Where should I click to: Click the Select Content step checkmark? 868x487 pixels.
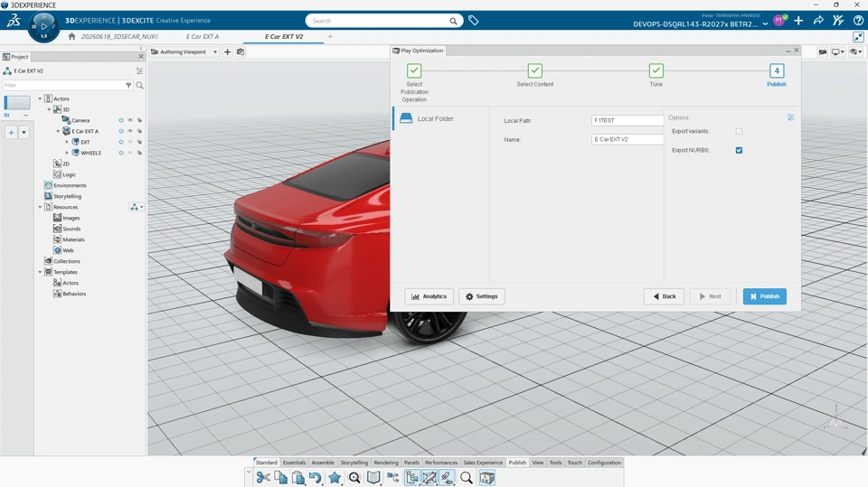tap(534, 70)
